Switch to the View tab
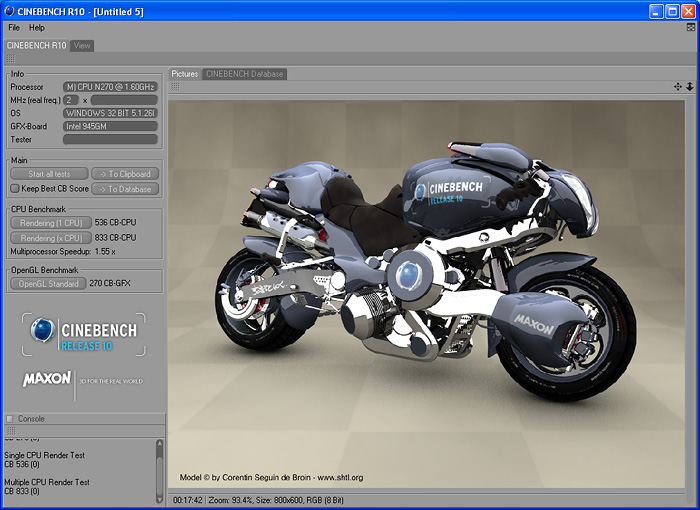700x510 pixels. pyautogui.click(x=82, y=46)
